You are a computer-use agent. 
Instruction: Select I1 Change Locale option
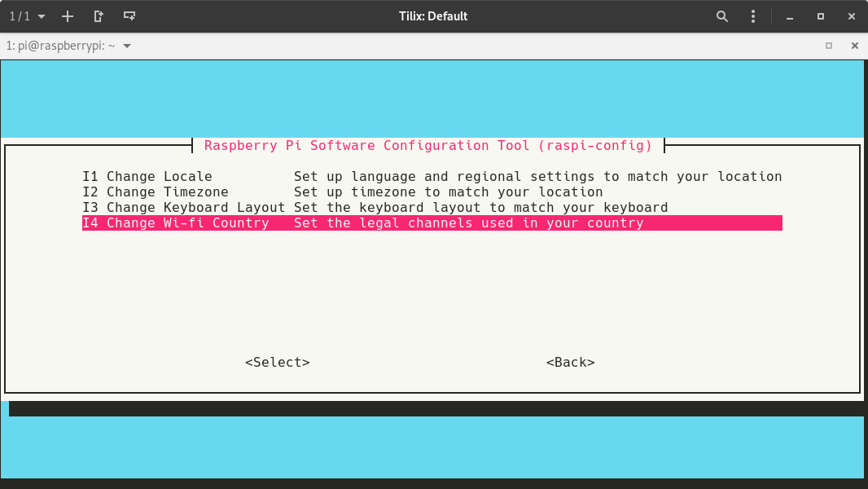click(x=147, y=177)
